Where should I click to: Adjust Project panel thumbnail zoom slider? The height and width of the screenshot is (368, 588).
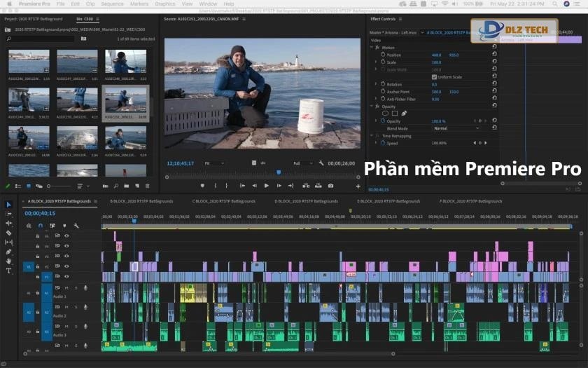point(59,186)
